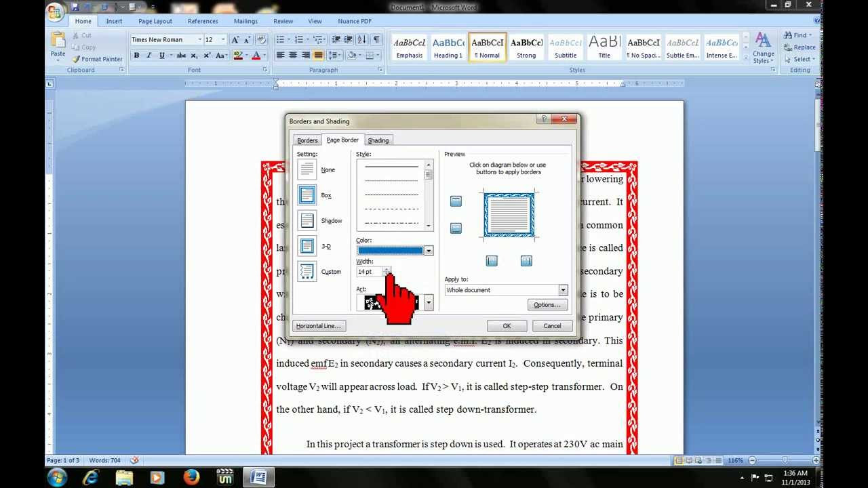Click the Grow Font icon
This screenshot has height=488, width=868.
click(x=235, y=40)
